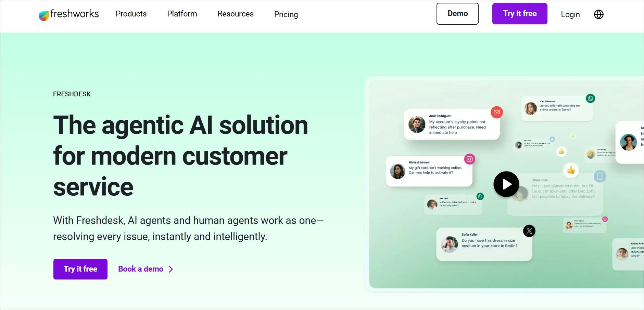The width and height of the screenshot is (644, 310).
Task: Click Michael Johnson's avatar thumbnail
Action: [397, 171]
